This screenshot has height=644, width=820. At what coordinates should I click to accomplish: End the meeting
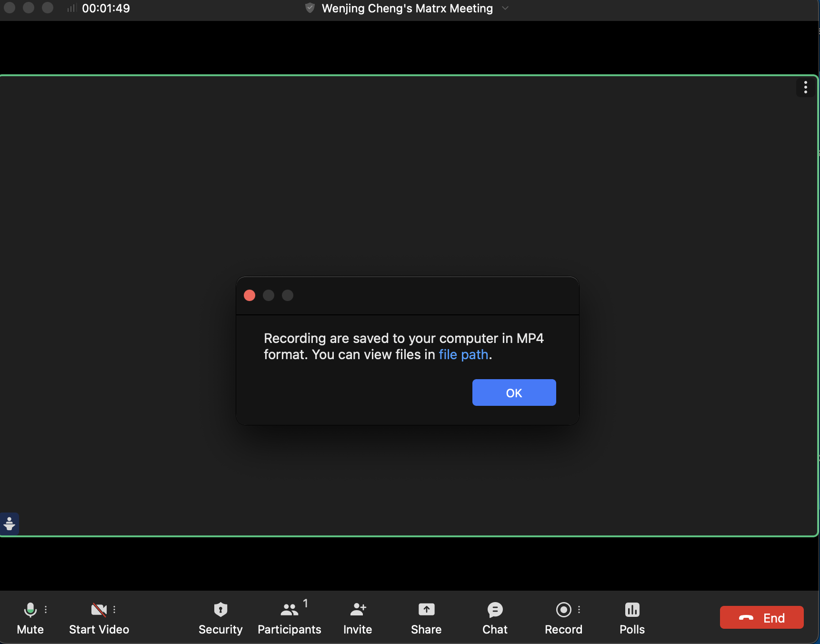(x=761, y=617)
